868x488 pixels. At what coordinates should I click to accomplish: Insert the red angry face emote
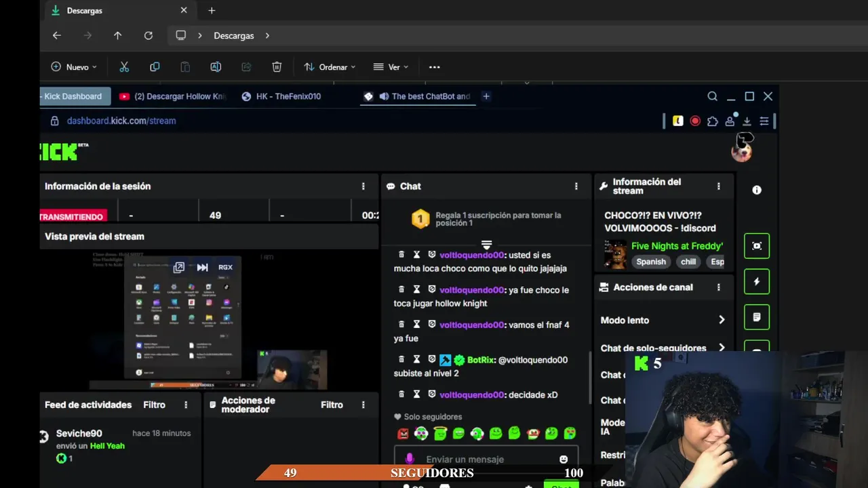[403, 433]
